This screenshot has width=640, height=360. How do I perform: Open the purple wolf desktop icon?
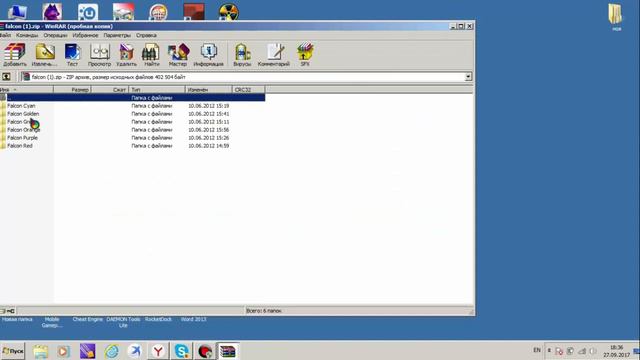52,11
